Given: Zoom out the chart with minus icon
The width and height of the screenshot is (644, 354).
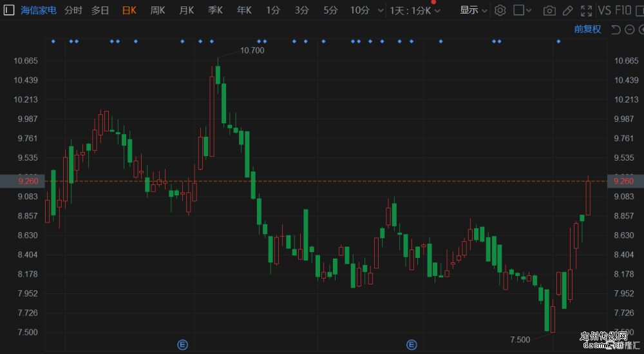Looking at the screenshot, I should [x=629, y=29].
